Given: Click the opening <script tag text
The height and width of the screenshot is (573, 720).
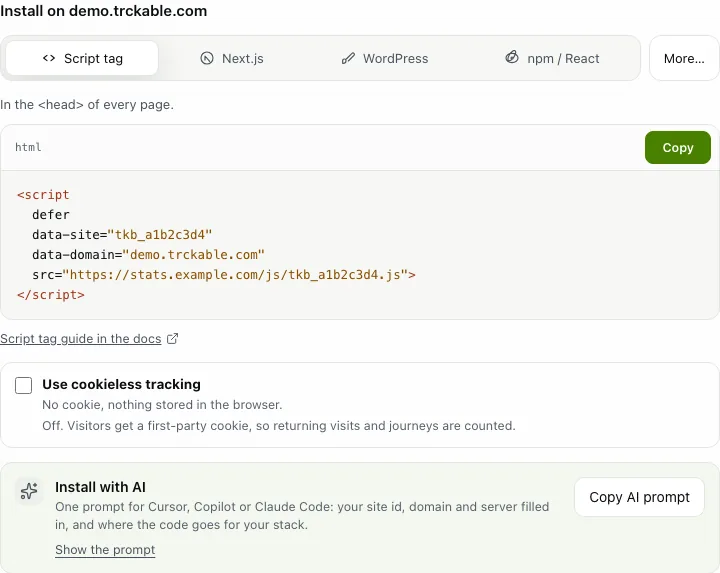Looking at the screenshot, I should point(43,195).
